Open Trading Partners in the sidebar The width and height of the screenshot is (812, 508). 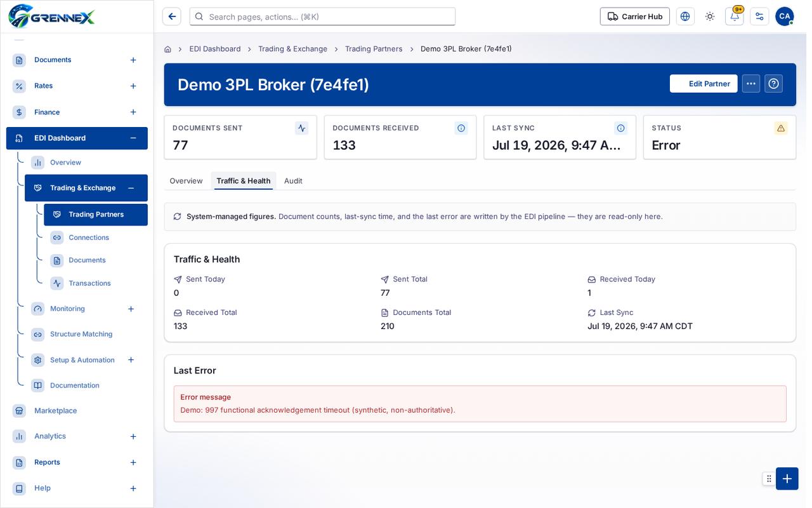[96, 215]
